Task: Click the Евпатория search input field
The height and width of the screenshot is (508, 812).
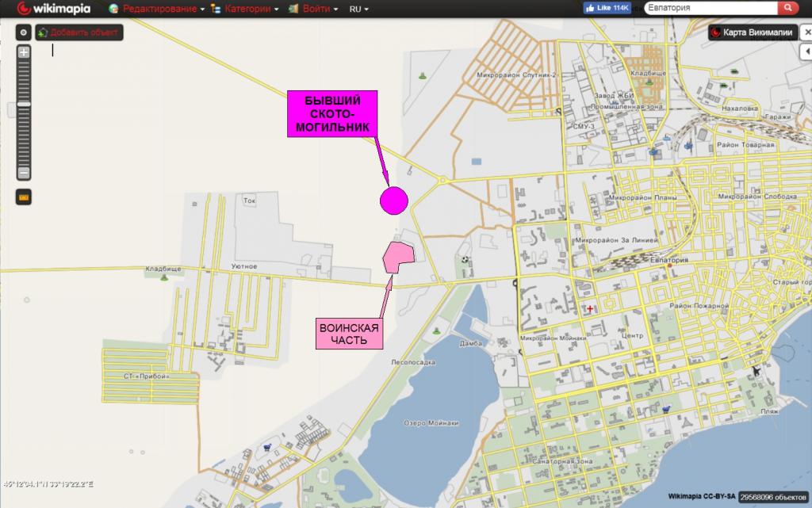Action: (708, 8)
